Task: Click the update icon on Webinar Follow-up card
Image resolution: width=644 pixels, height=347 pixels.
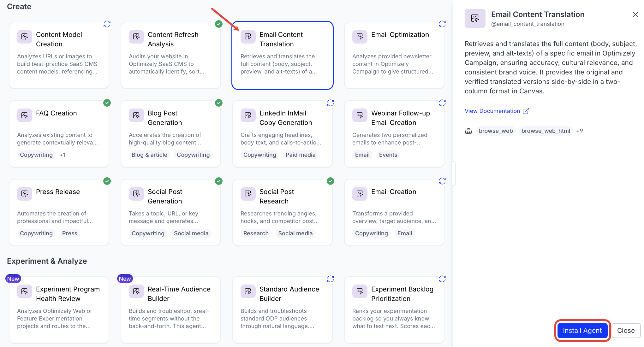Action: click(x=442, y=103)
